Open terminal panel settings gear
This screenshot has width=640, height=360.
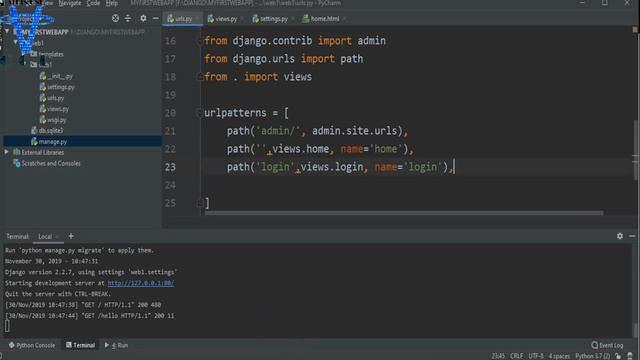[x=620, y=236]
